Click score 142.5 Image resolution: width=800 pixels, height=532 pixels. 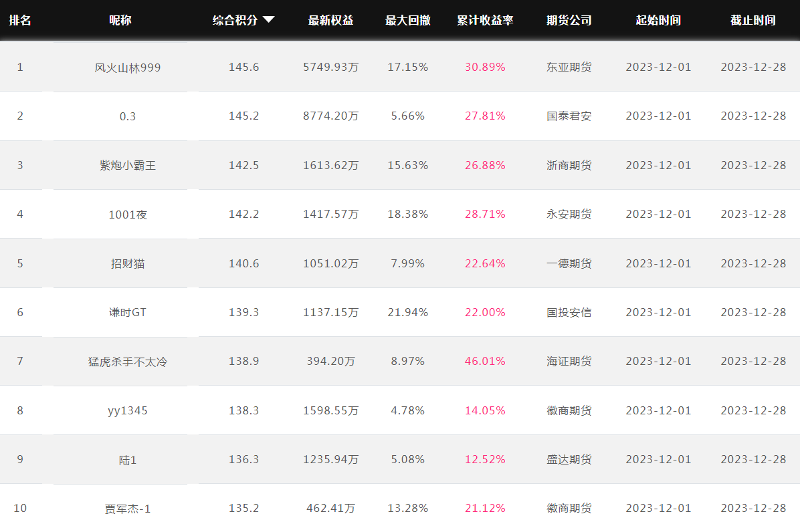pos(244,165)
